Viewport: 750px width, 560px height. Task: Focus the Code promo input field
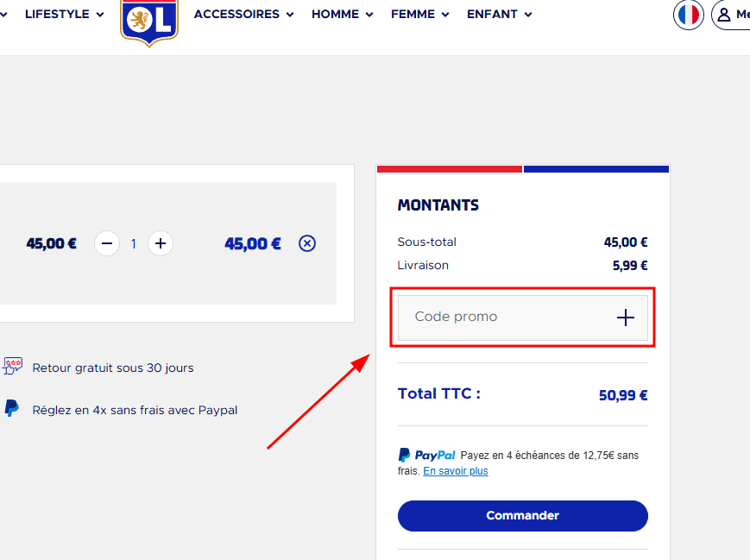pos(501,318)
